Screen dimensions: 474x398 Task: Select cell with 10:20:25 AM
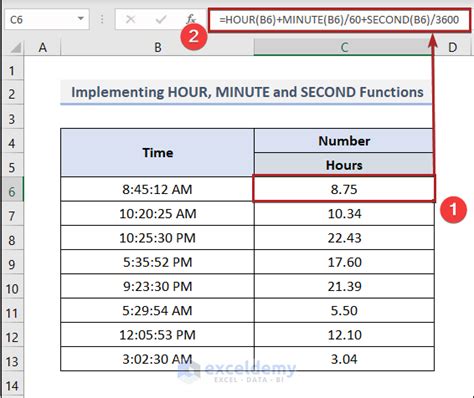coord(157,213)
